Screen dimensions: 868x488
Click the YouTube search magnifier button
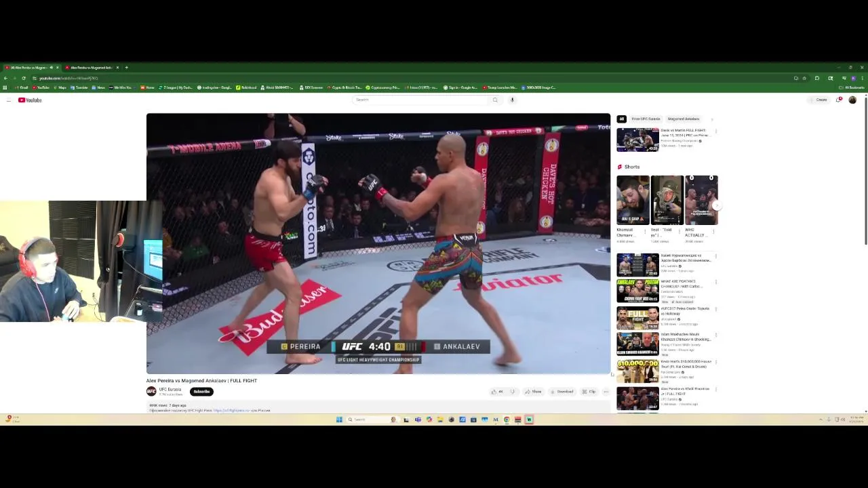tap(495, 100)
